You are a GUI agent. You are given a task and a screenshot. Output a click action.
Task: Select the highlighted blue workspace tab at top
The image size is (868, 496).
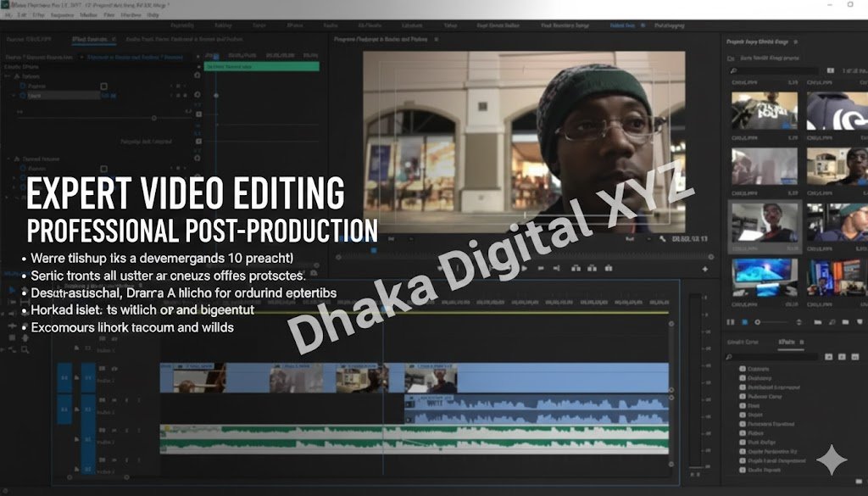(622, 25)
